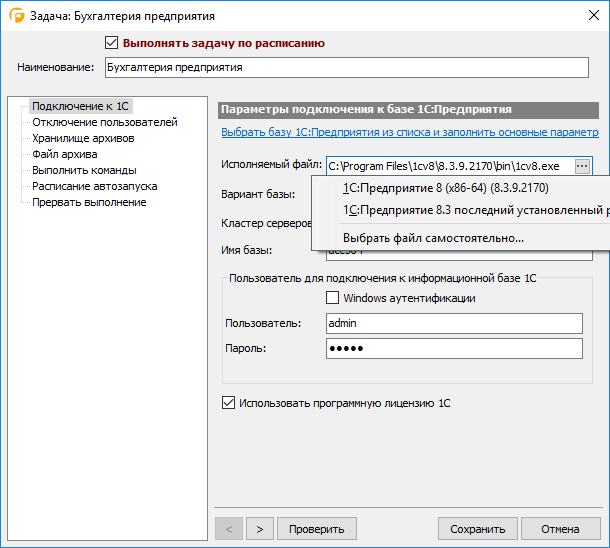Click the 'Пользователь' field containing admin
Image resolution: width=610 pixels, height=548 pixels.
(x=454, y=323)
